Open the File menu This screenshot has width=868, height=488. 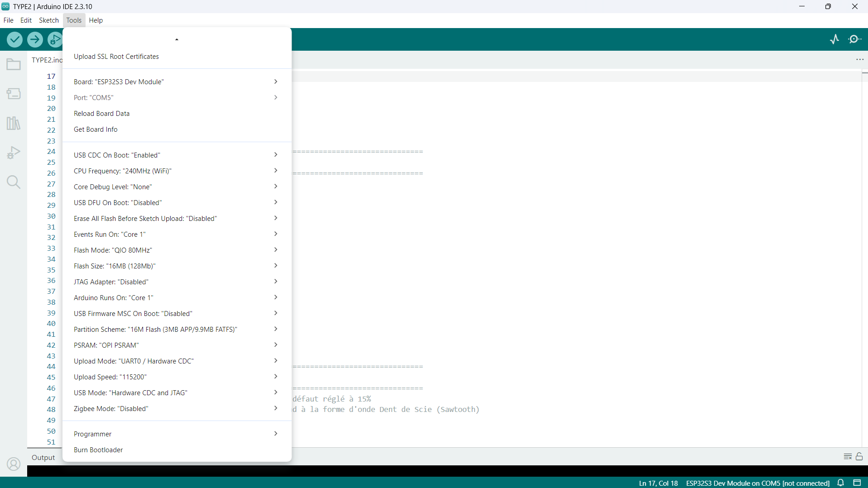(9, 20)
